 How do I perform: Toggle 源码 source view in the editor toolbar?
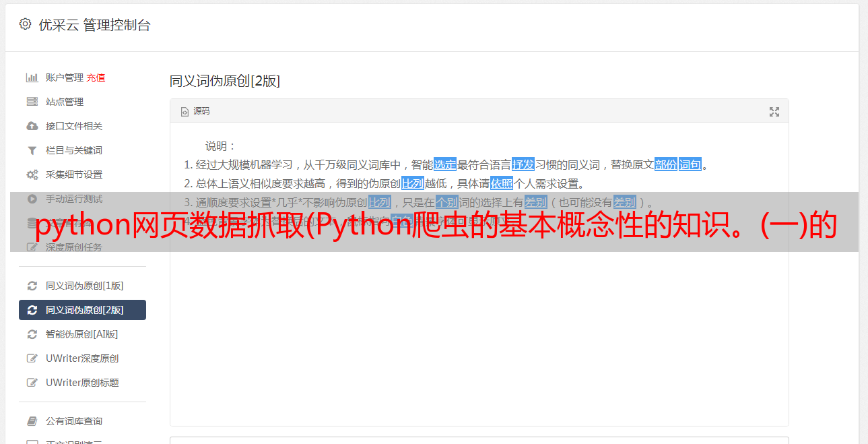pos(195,111)
